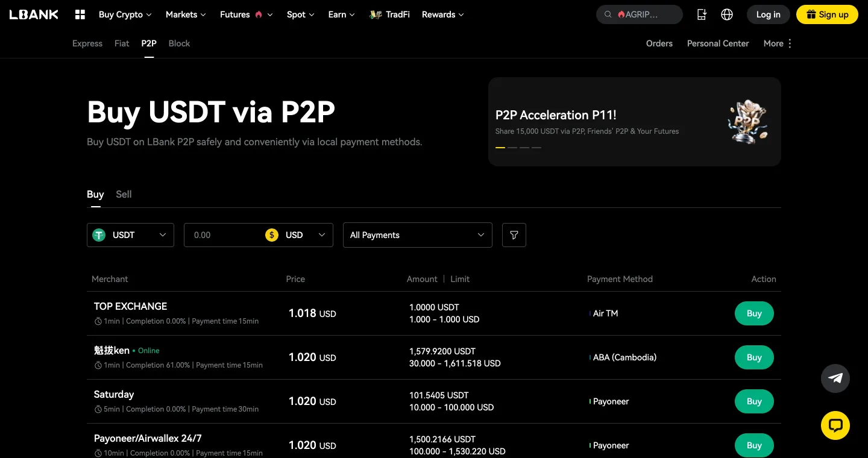Click the download app icon
The width and height of the screenshot is (868, 458).
(x=702, y=14)
